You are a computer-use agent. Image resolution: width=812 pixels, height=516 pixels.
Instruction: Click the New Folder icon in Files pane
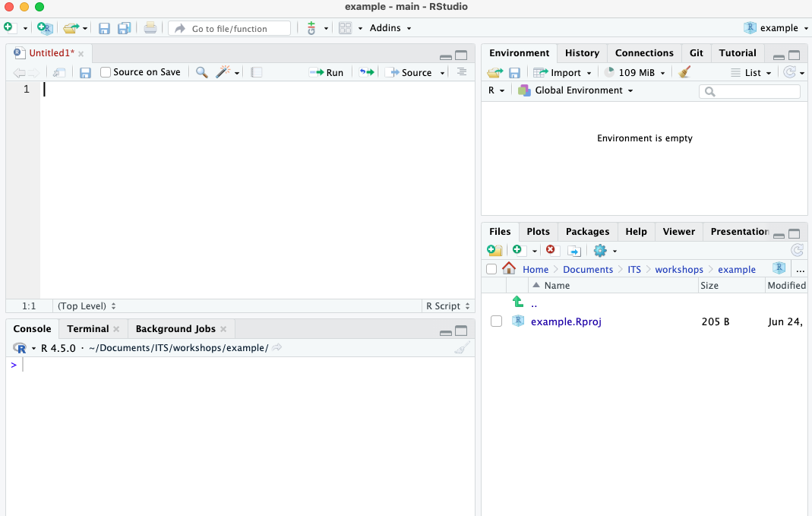494,250
